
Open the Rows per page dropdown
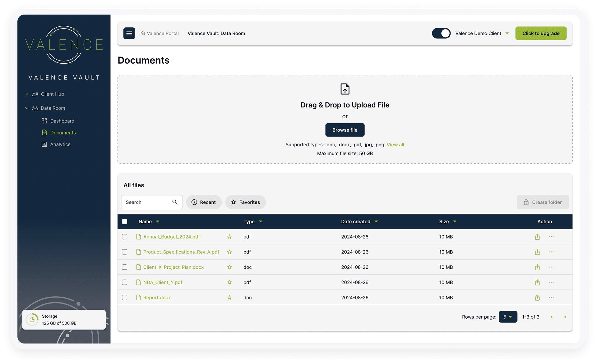click(508, 317)
